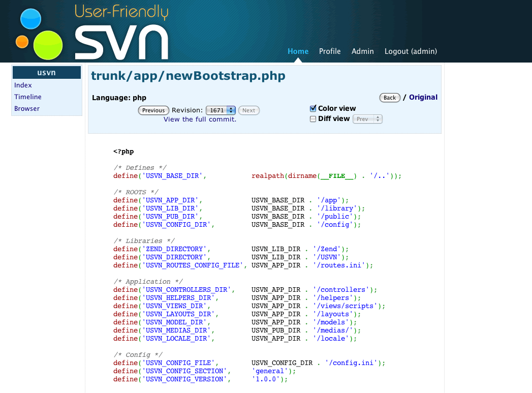Open the Timeline from the sidebar
This screenshot has height=393, width=532.
pos(27,97)
